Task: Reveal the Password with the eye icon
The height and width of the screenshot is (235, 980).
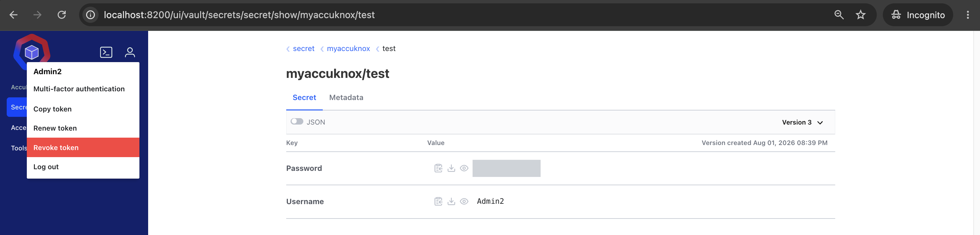Action: (464, 168)
